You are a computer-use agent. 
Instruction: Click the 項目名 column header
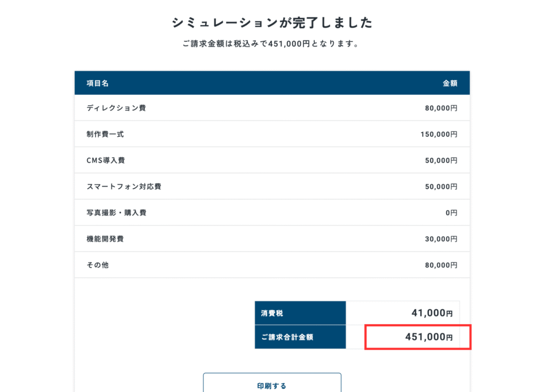tap(98, 83)
